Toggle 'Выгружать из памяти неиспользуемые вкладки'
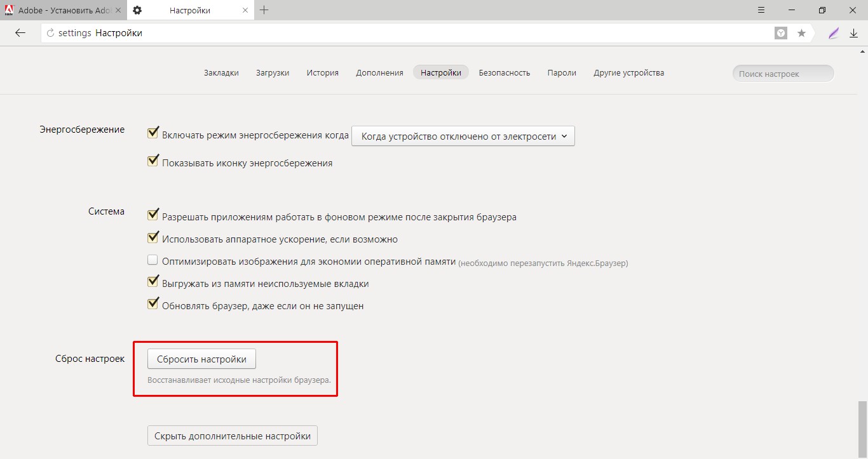This screenshot has height=459, width=868. click(x=153, y=282)
